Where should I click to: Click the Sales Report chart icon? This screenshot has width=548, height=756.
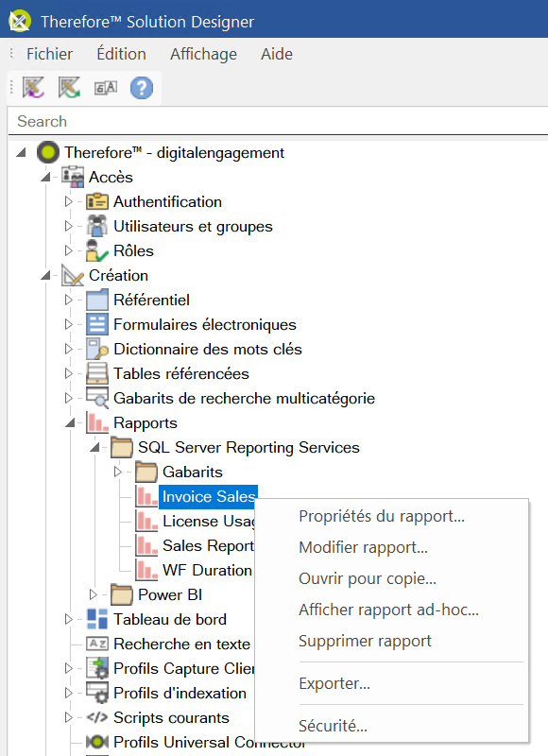[x=146, y=546]
